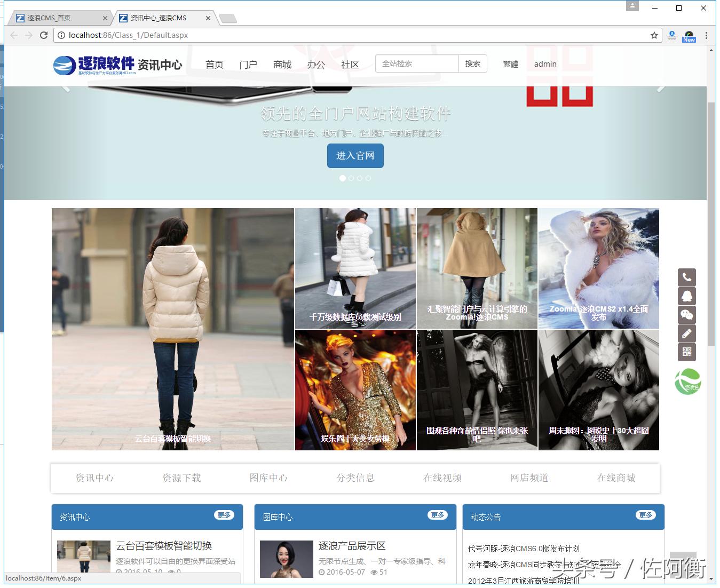
Task: Open the 汇聚智能门户与云计算引擎 image tile
Action: 477,268
